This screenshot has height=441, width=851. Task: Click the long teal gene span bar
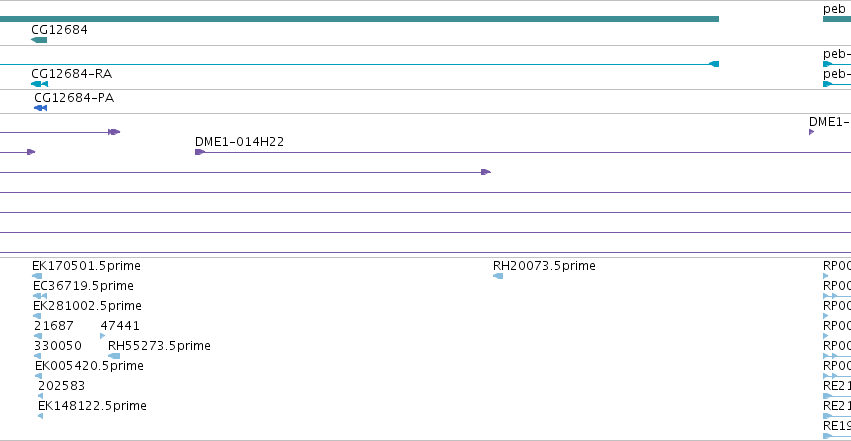point(359,20)
